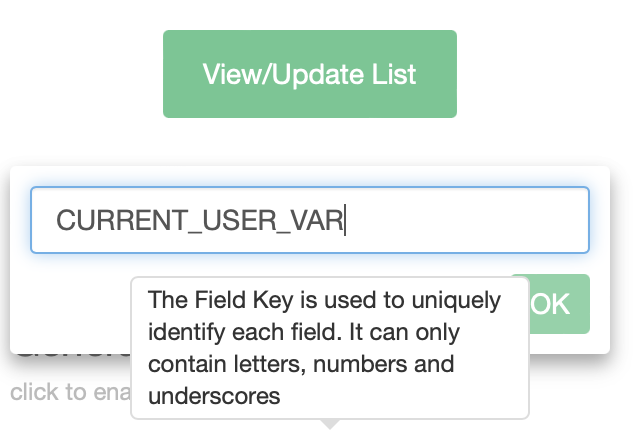The image size is (638, 446).
Task: Click the Field Key tooltip box
Action: (x=330, y=348)
